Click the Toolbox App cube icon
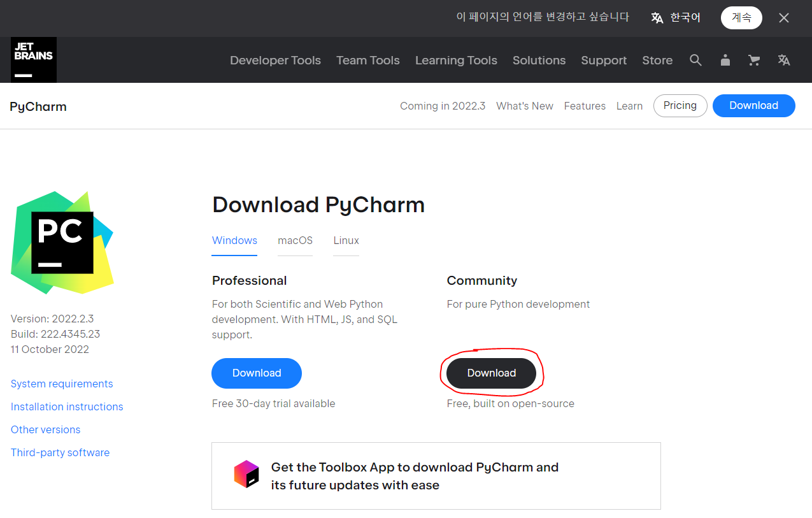Viewport: 812px width, 518px height. 247,474
